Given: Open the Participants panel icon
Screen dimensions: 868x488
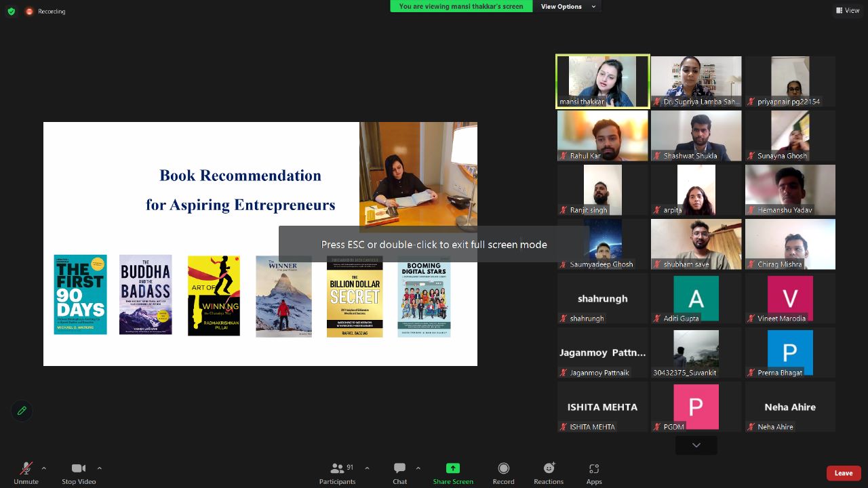Looking at the screenshot, I should coord(337,468).
